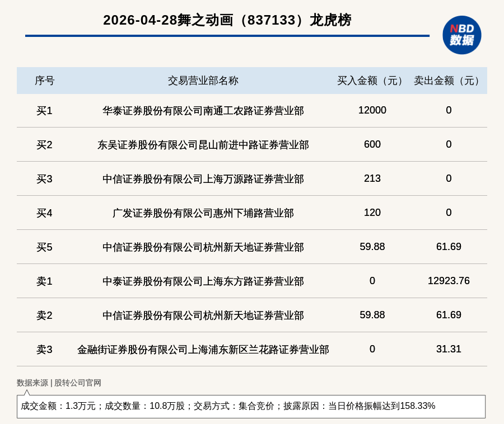The height and width of the screenshot is (424, 504).
Task: Click the buy amount 213
Action: (372, 178)
